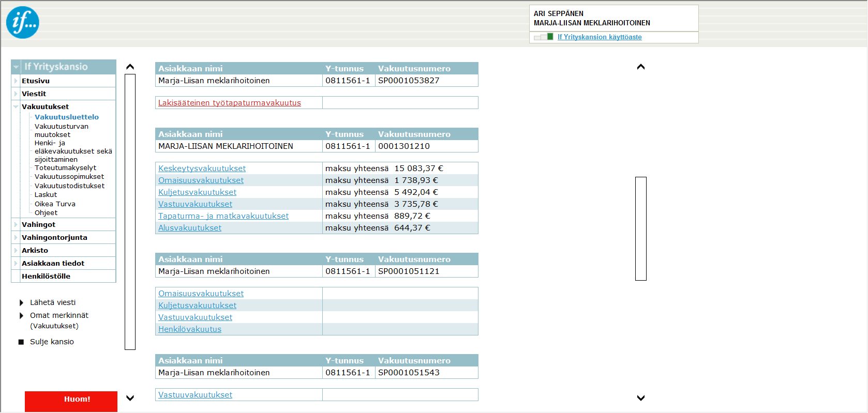Open Etusivu in the sidebar
Image resolution: width=868 pixels, height=413 pixels.
tap(36, 81)
